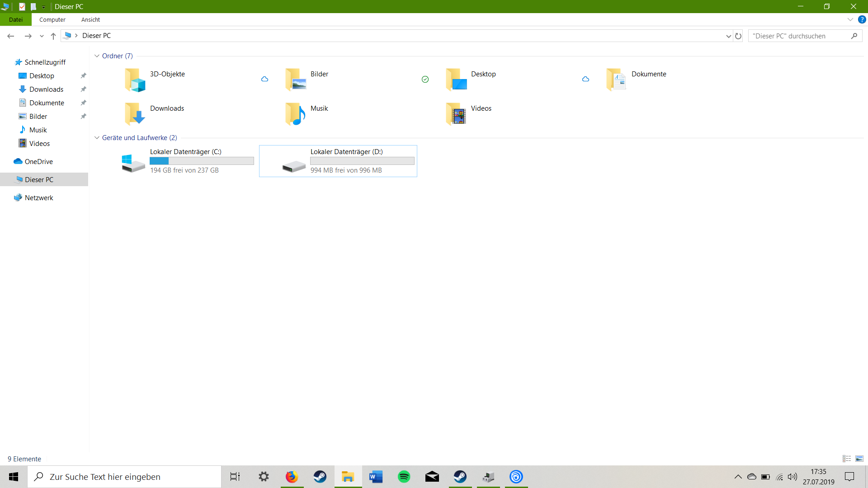Screen dimensions: 868x488
Task: Expand the ribbon with the chevron
Action: [850, 19]
